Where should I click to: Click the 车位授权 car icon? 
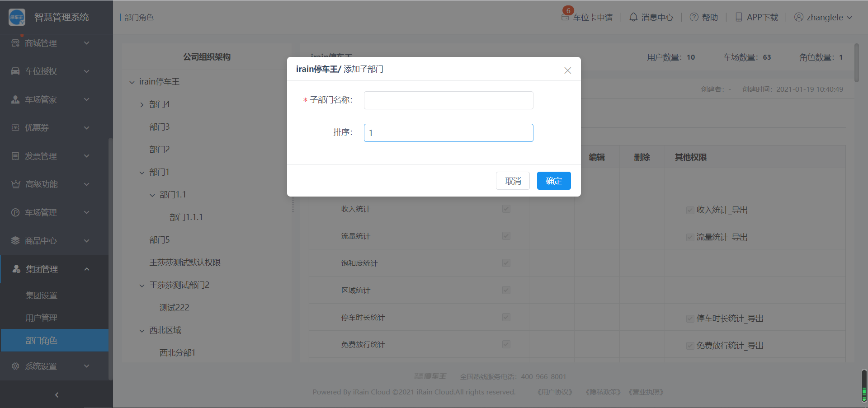tap(15, 71)
